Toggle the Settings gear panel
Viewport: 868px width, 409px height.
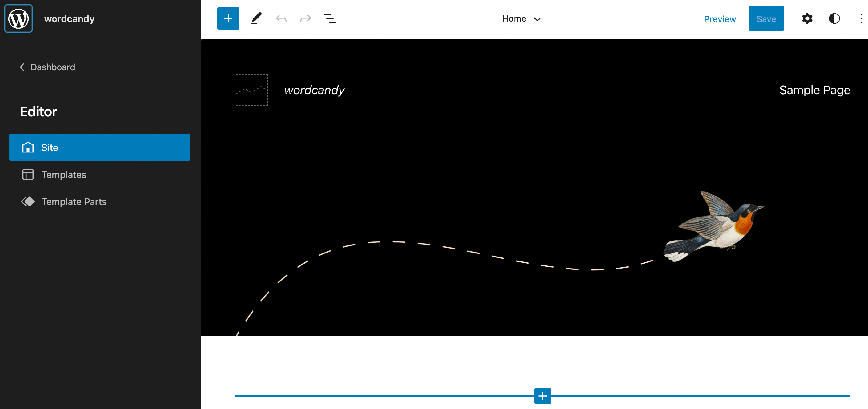[x=807, y=18]
